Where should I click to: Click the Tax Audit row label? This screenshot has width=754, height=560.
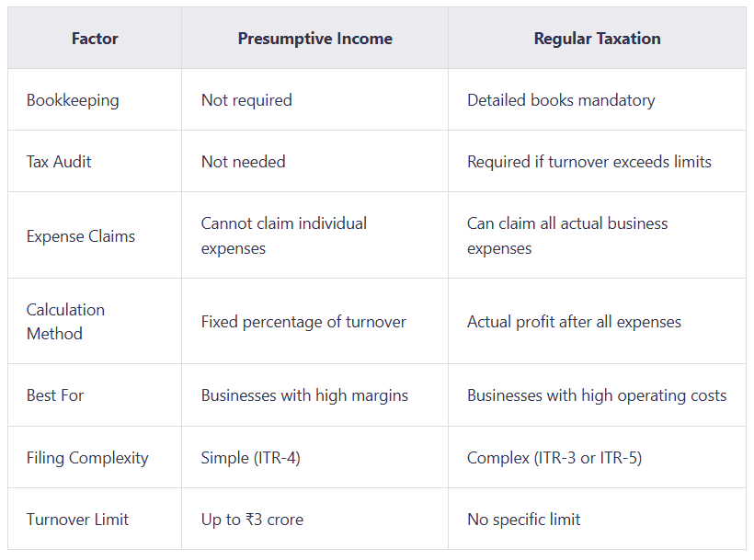pyautogui.click(x=59, y=162)
